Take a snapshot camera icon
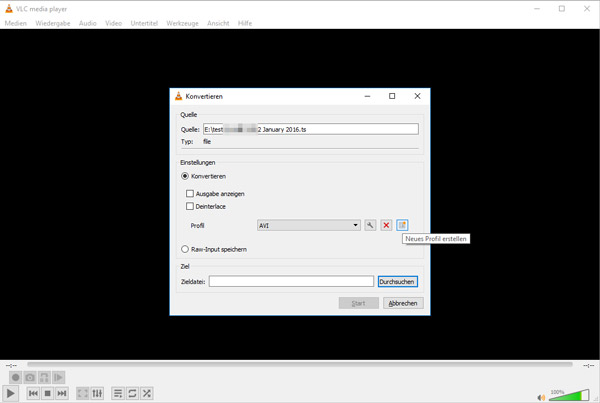The image size is (600, 403). point(30,378)
